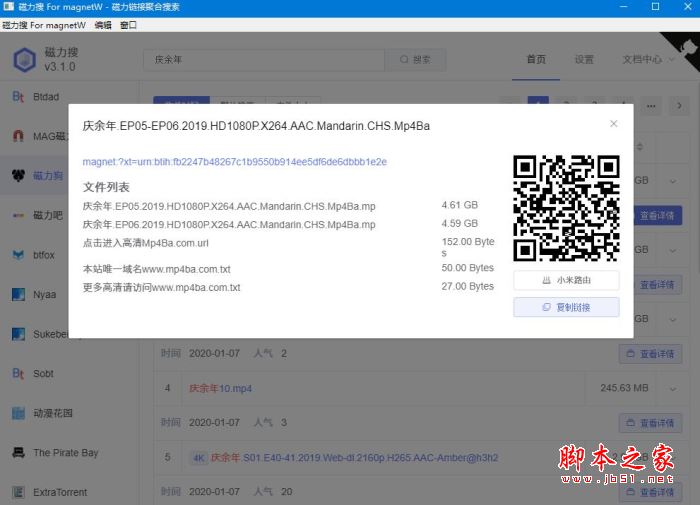Expand the 文档中心 dropdown
This screenshot has height=505, width=700.
(x=648, y=59)
